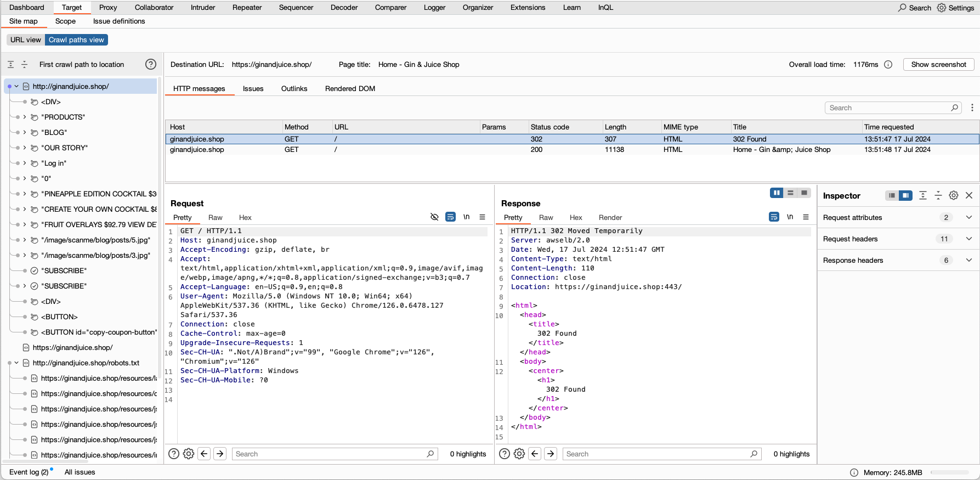Switch to URL view toggle
Screen dimensions: 980x480
click(26, 39)
